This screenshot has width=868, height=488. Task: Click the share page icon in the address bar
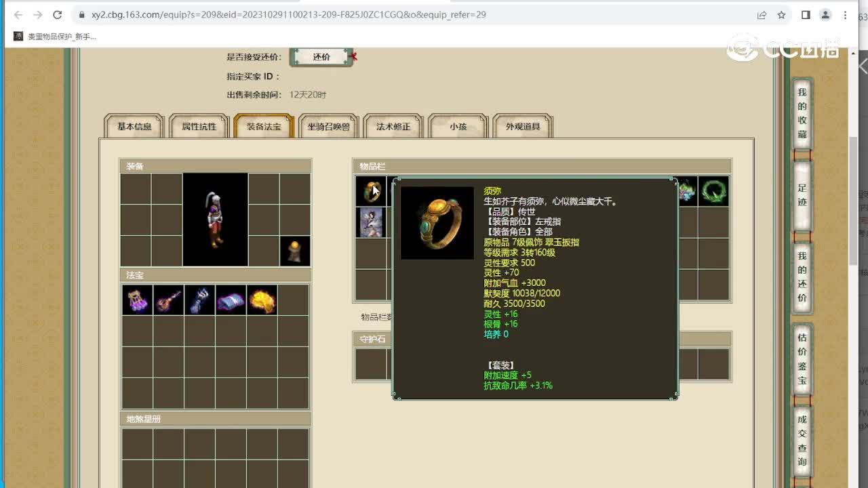762,15
